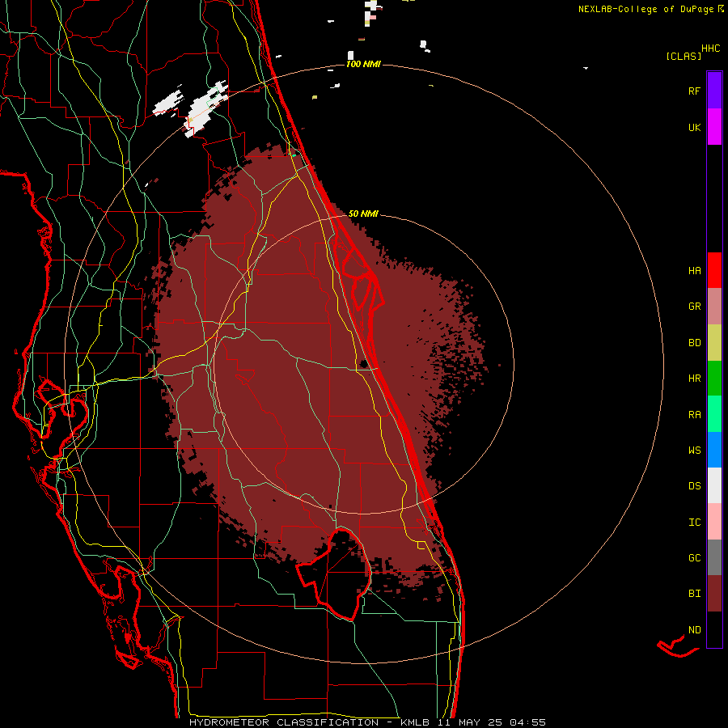Click the 50 NMI range ring label
728x728 pixels.
[363, 214]
